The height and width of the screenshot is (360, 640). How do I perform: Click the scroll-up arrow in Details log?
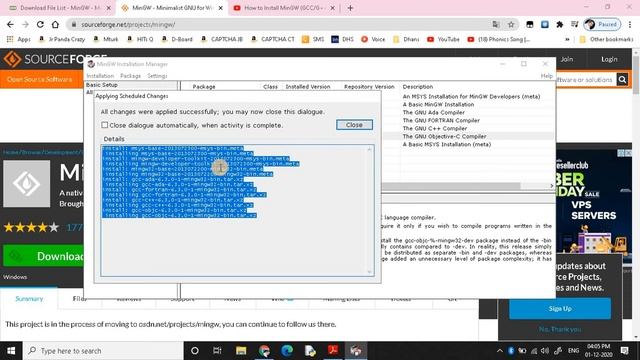(369, 149)
